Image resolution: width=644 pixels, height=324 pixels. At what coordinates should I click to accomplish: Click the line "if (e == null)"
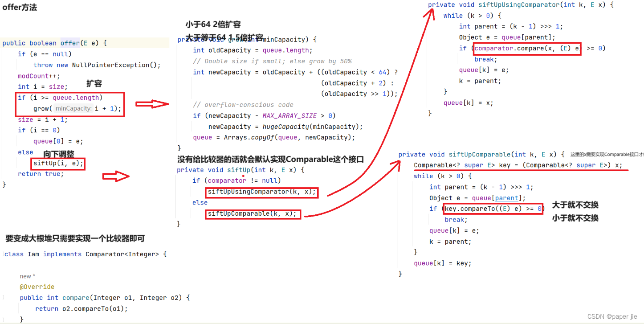pos(45,54)
